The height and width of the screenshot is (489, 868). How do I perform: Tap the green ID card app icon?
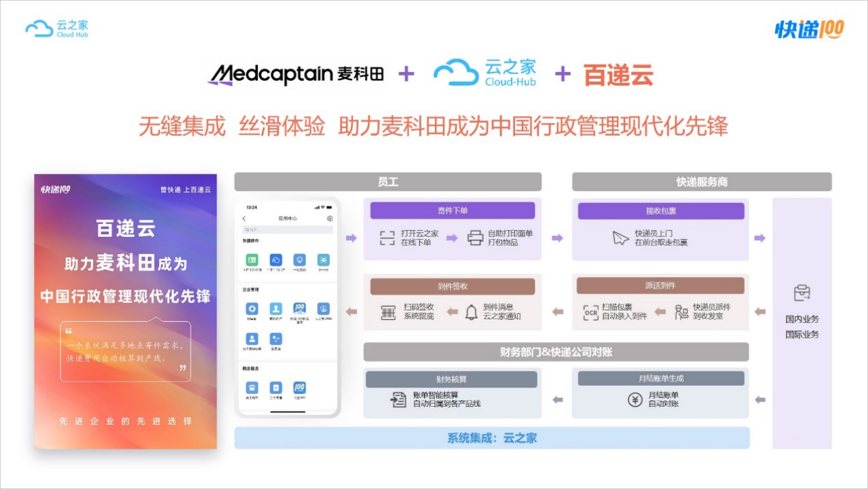tap(252, 260)
